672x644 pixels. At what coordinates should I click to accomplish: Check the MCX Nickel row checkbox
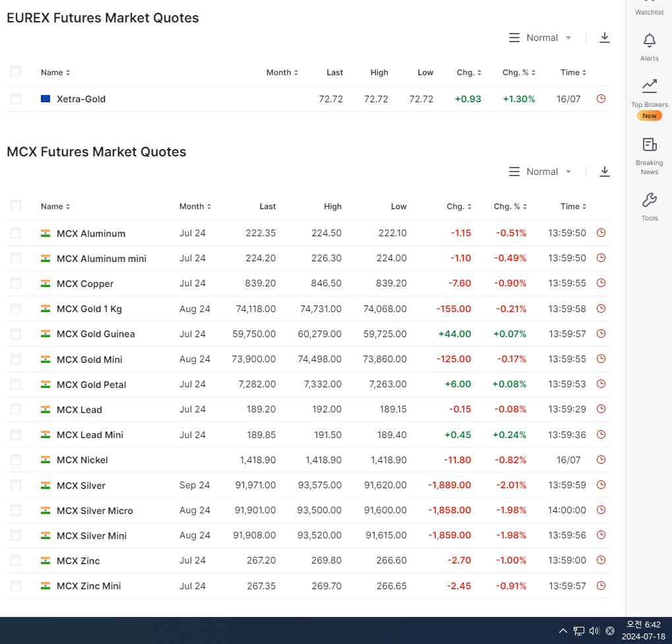(16, 460)
